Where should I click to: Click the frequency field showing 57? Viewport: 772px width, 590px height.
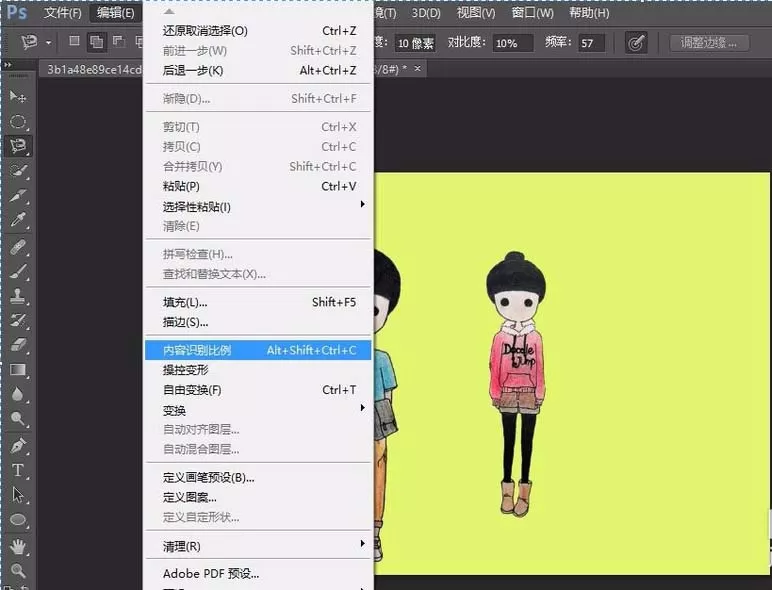(x=591, y=43)
